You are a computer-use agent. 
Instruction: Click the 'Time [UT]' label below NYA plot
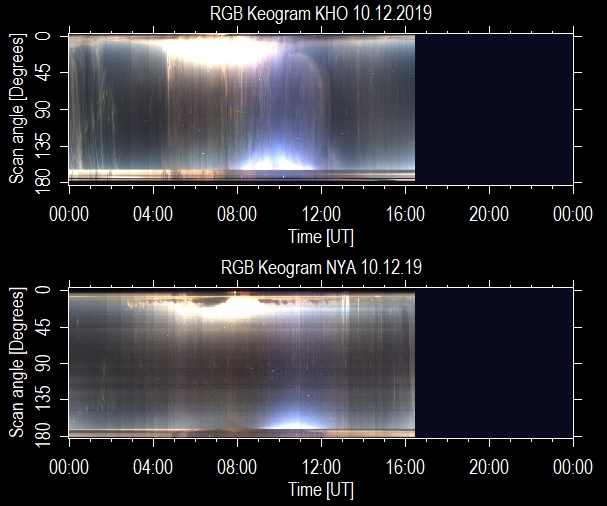point(320,490)
